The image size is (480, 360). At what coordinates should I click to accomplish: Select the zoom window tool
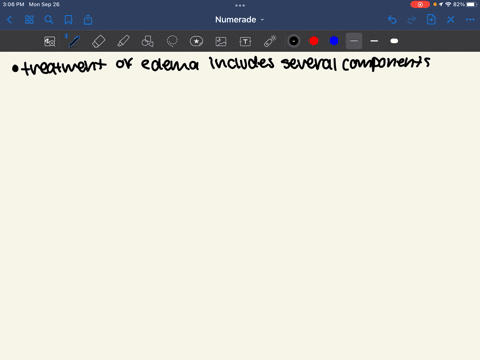(x=50, y=41)
